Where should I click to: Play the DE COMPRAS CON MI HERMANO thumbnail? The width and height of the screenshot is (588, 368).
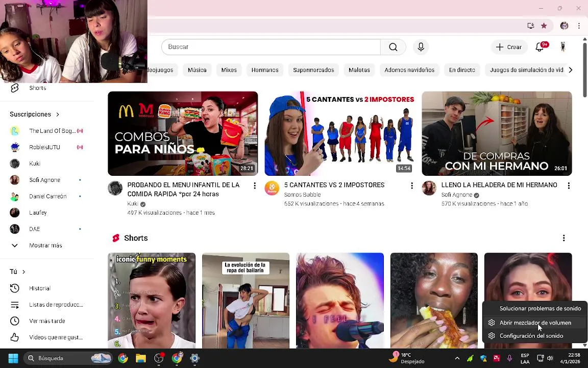pyautogui.click(x=497, y=134)
